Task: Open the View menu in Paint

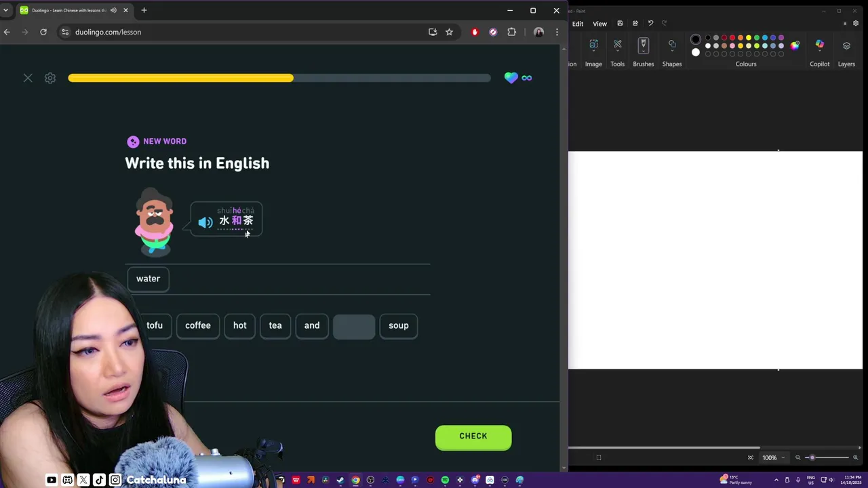Action: click(x=600, y=24)
